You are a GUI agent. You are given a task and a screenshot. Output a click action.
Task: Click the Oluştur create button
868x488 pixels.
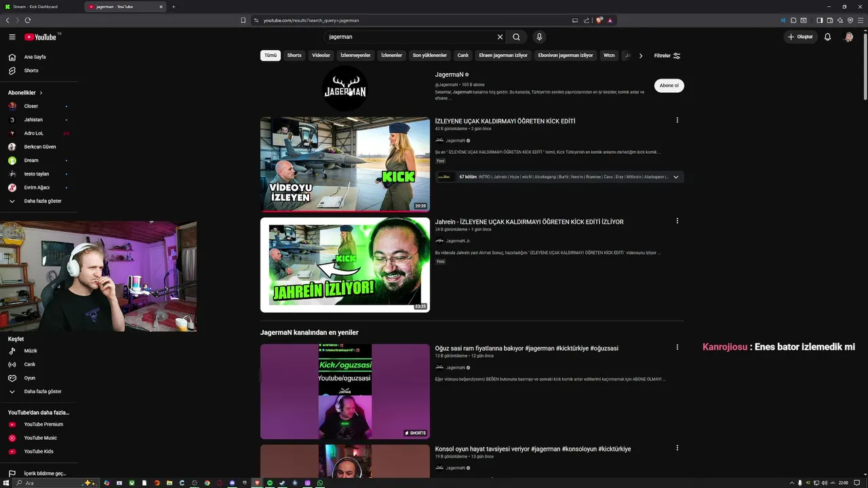click(800, 37)
